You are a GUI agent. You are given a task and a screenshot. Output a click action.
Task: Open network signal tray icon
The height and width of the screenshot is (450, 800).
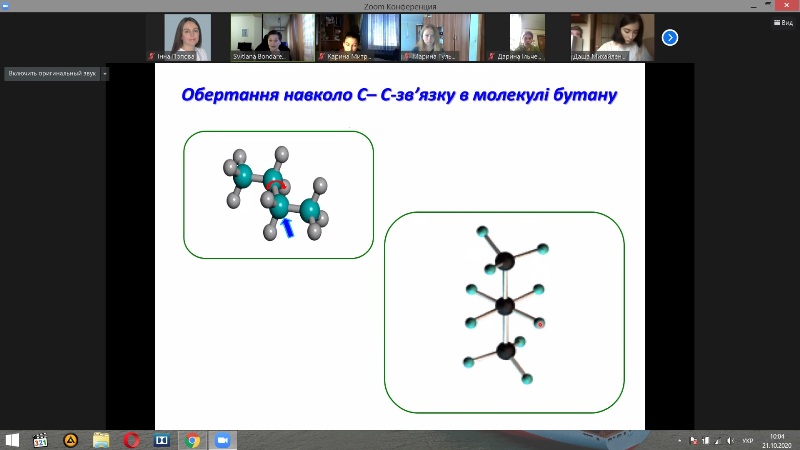(718, 441)
